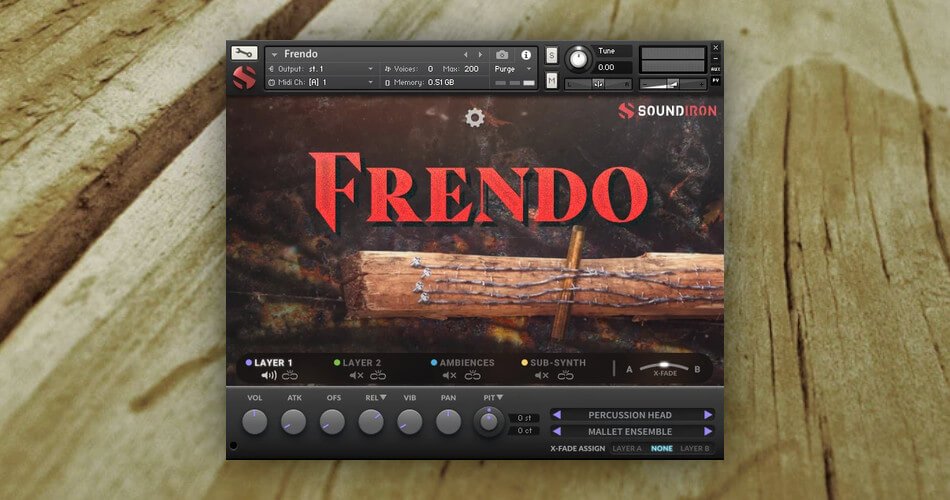Set X-Fade Assign to None
The height and width of the screenshot is (500, 950).
662,448
